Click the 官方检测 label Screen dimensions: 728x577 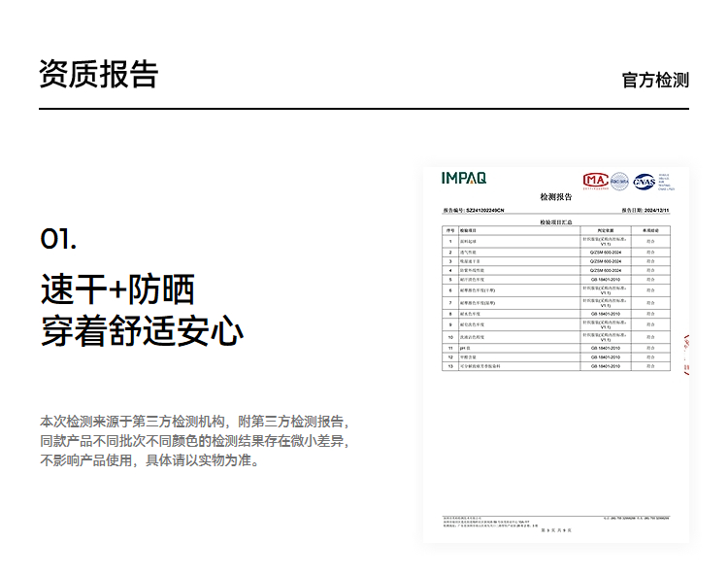[x=655, y=80]
